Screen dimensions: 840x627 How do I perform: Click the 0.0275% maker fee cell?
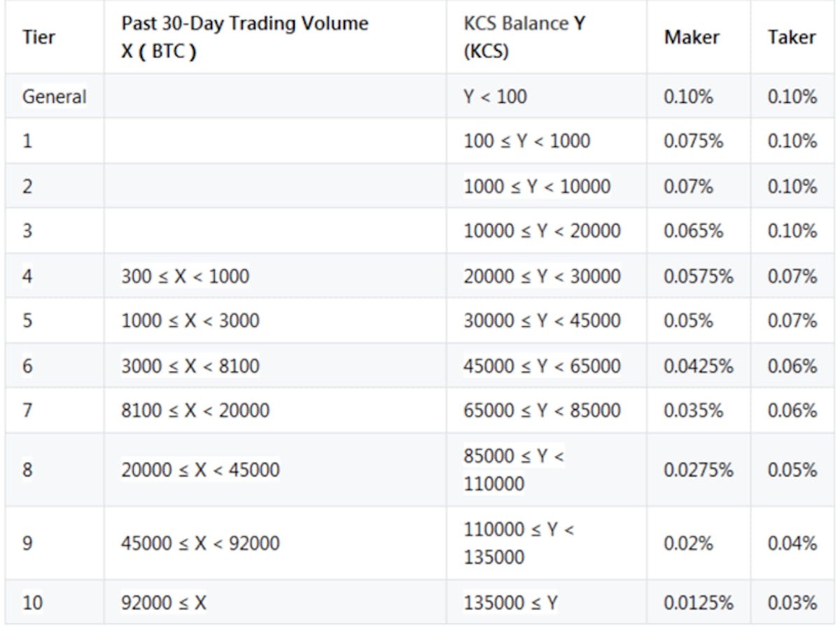(699, 470)
